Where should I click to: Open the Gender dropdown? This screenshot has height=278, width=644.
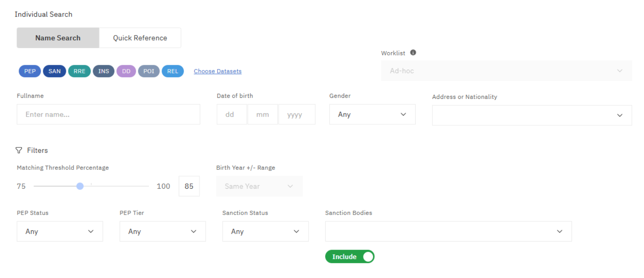point(372,115)
